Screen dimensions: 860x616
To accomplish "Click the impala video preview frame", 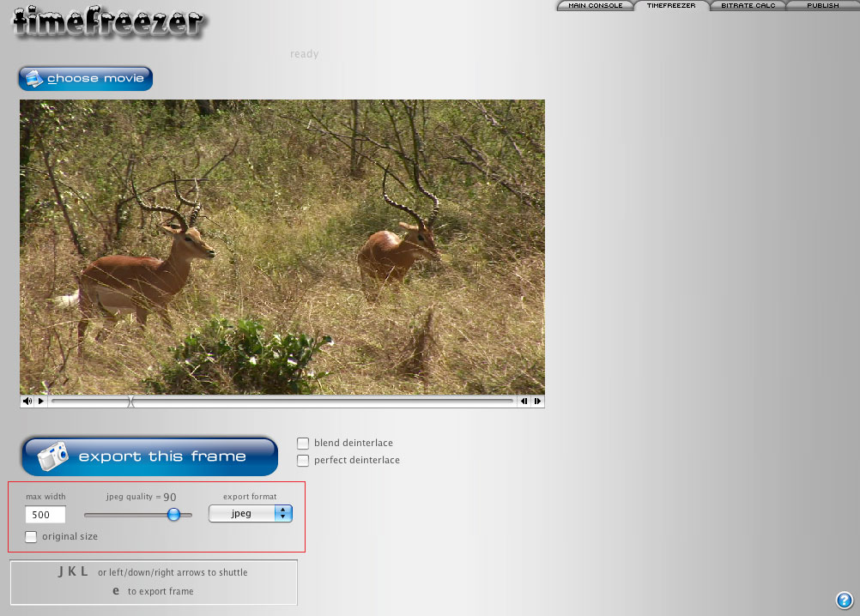I will click(282, 247).
